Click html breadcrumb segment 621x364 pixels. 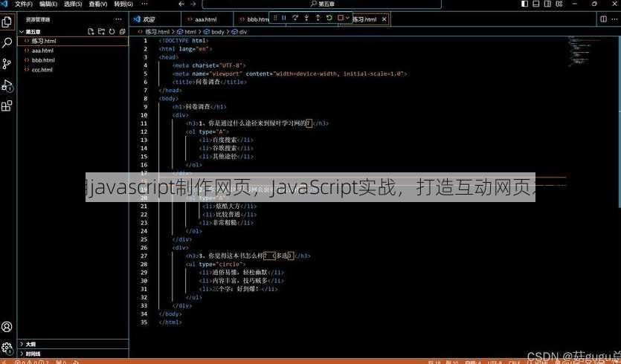point(187,32)
